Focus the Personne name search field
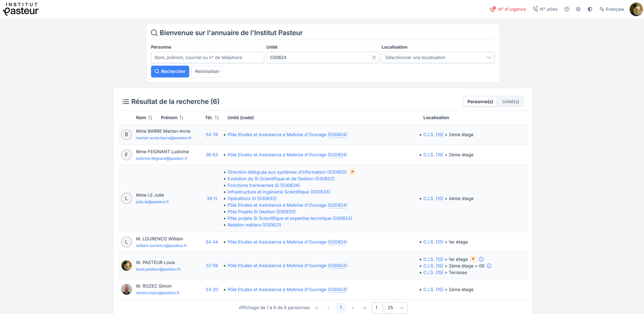 click(x=207, y=58)
